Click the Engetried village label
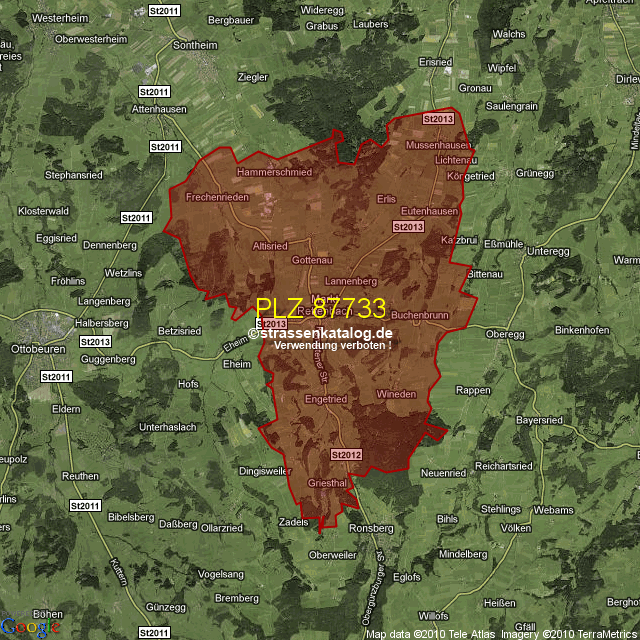Screen dimensions: 640x640 [x=325, y=399]
